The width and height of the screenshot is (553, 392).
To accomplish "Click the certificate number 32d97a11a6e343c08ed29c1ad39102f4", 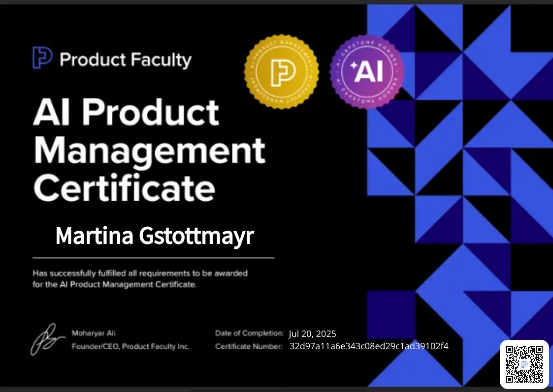I will click(x=368, y=346).
